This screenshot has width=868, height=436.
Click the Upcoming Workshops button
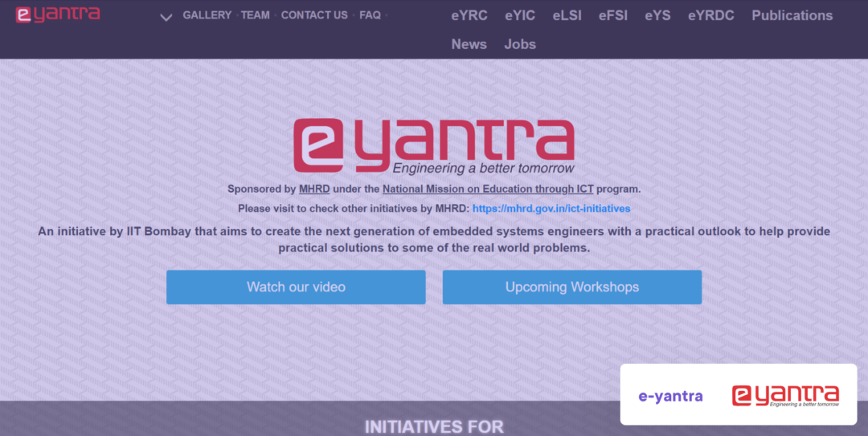tap(572, 287)
